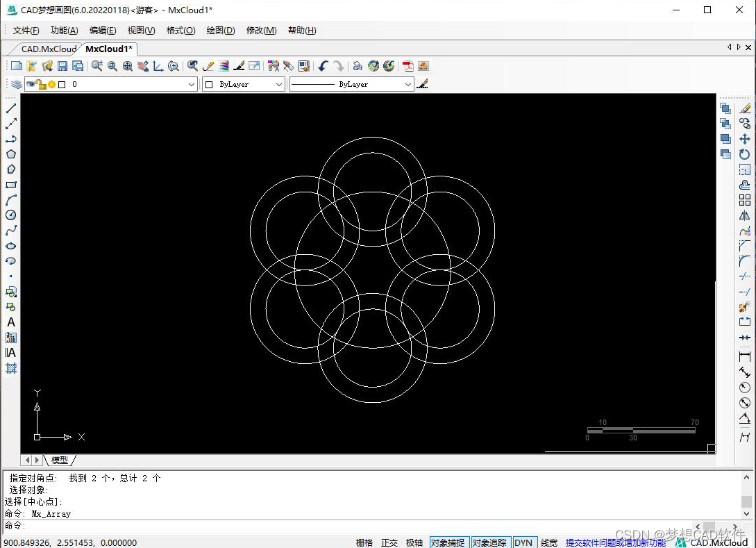Expand the color ByLayer dropdown
Image resolution: width=756 pixels, height=548 pixels.
click(x=278, y=85)
